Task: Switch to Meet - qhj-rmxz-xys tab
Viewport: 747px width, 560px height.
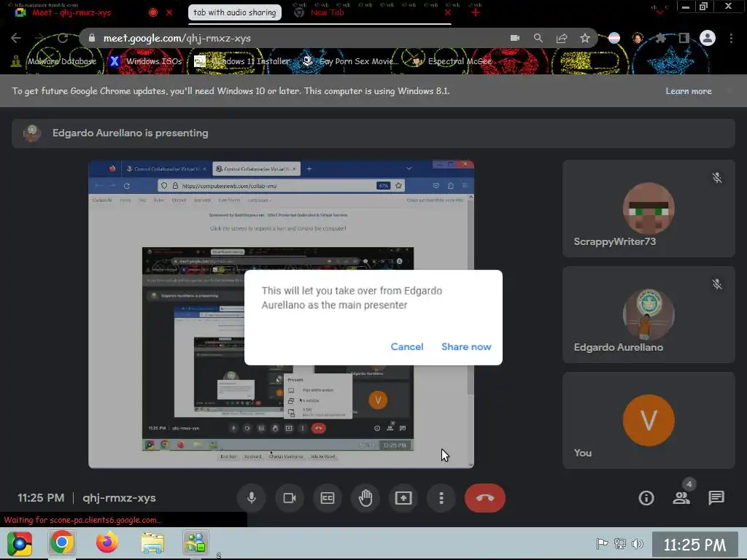Action: pos(71,12)
